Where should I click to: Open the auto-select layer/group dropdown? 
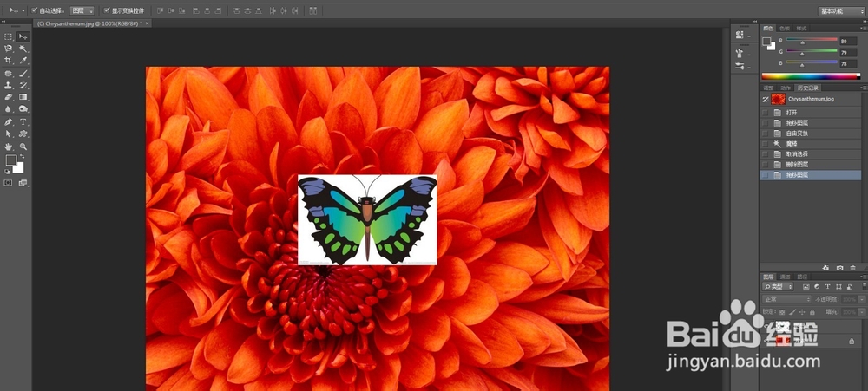pos(82,10)
